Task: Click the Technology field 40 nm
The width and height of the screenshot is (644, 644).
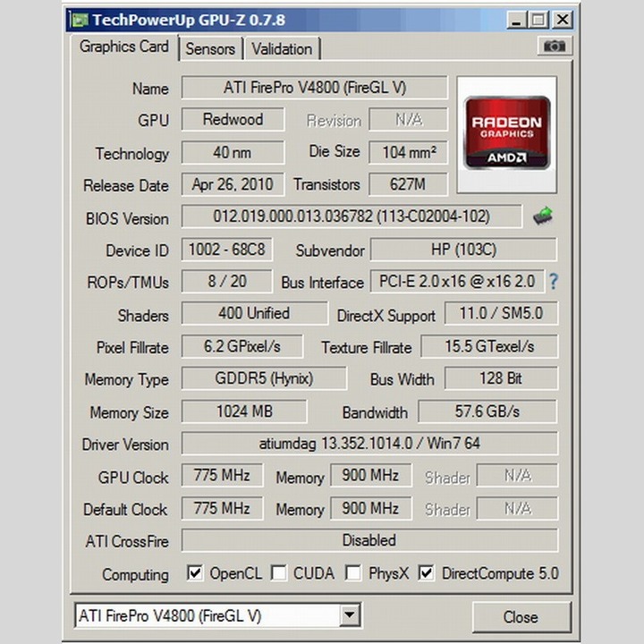Action: coord(233,152)
